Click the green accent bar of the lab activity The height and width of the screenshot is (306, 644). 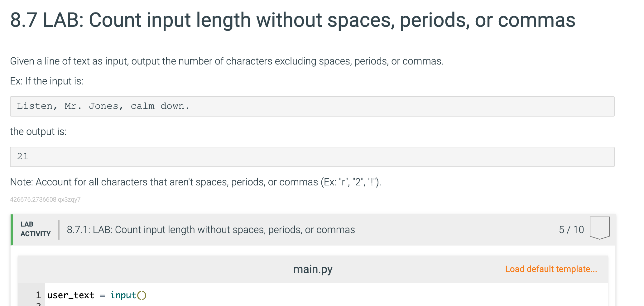tap(12, 230)
